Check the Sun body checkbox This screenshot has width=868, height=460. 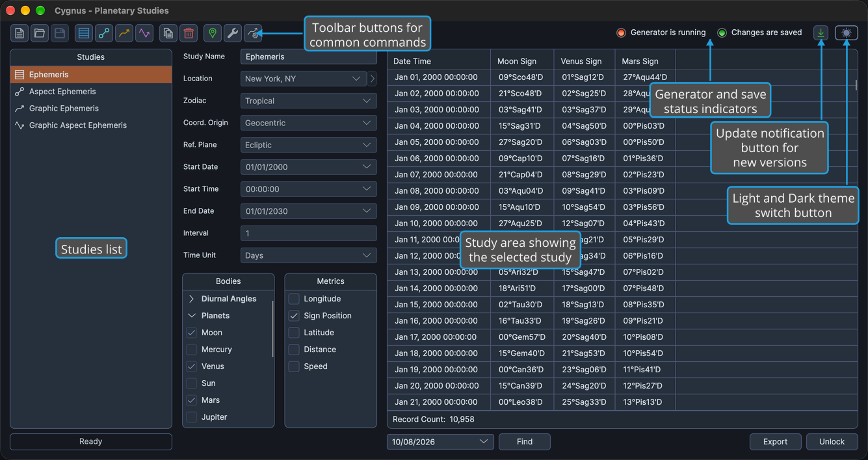point(192,383)
